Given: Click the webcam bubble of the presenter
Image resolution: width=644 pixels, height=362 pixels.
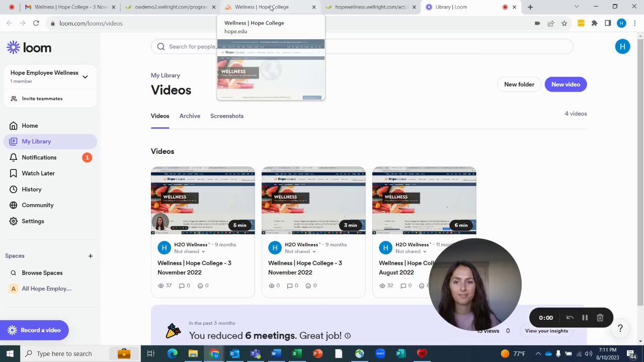Looking at the screenshot, I should click(x=475, y=285).
